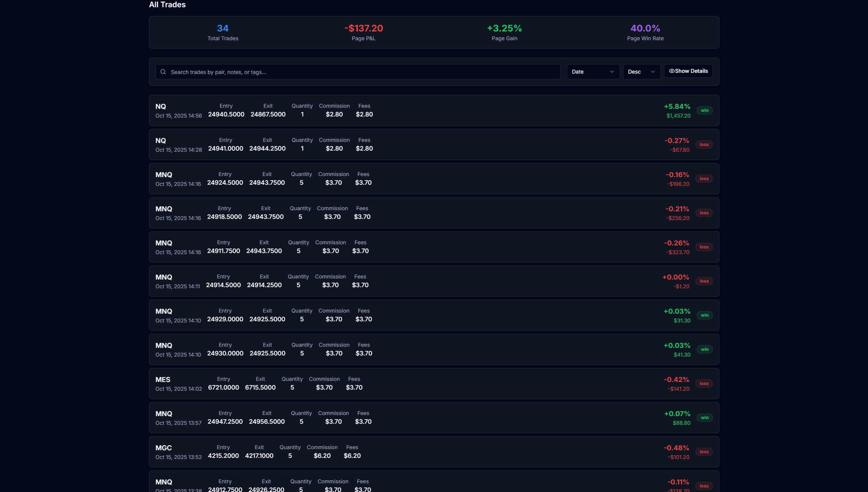Click loss badge on MGC trade
The width and height of the screenshot is (868, 492).
tap(704, 452)
